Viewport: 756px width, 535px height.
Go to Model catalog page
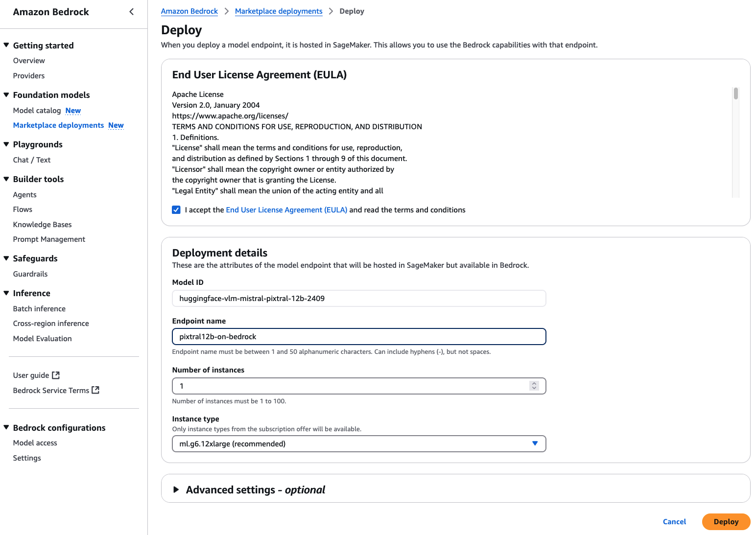click(37, 111)
